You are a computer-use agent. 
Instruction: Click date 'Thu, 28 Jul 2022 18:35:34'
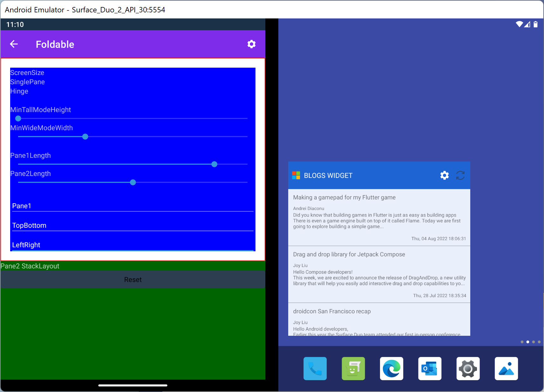click(439, 295)
